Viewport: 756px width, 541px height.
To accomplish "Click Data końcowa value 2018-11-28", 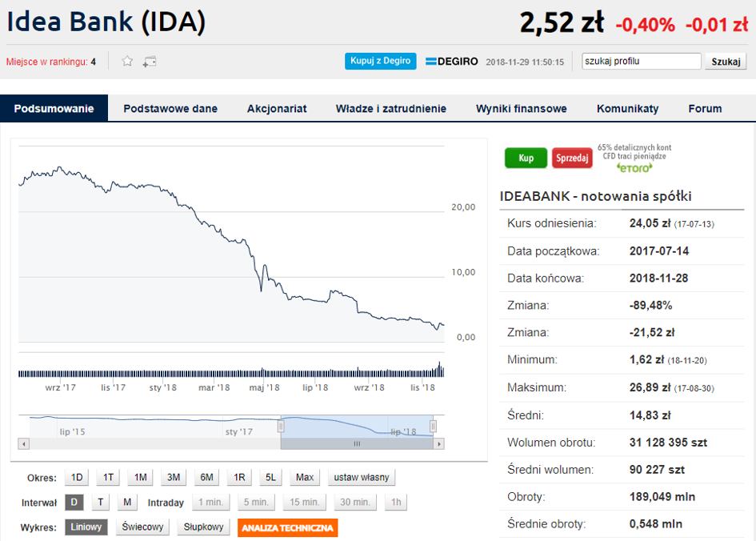I will click(658, 279).
